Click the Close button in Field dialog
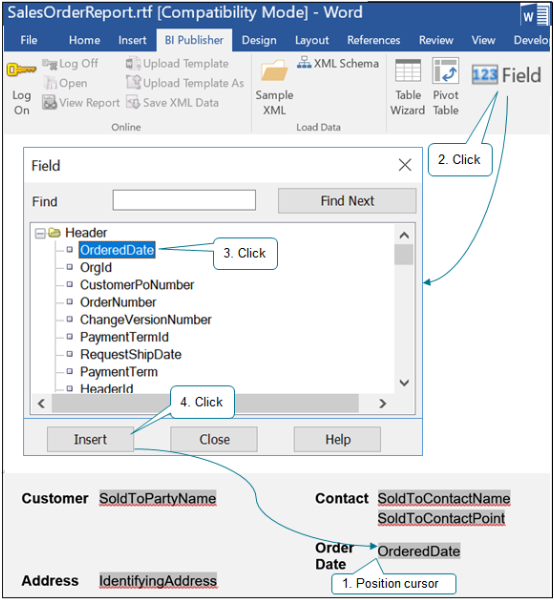 click(214, 439)
